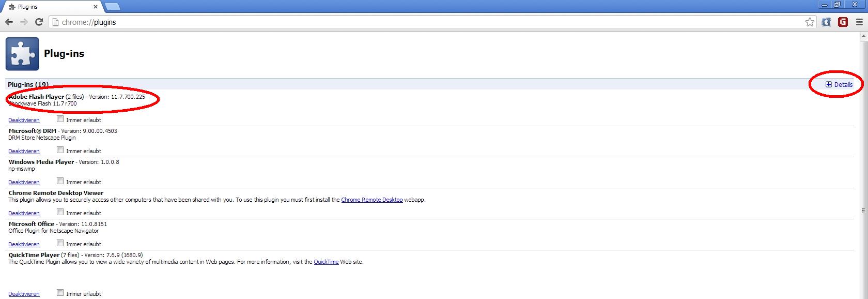868x299 pixels.
Task: Click the Microsoft Office heading text
Action: pyautogui.click(x=32, y=224)
